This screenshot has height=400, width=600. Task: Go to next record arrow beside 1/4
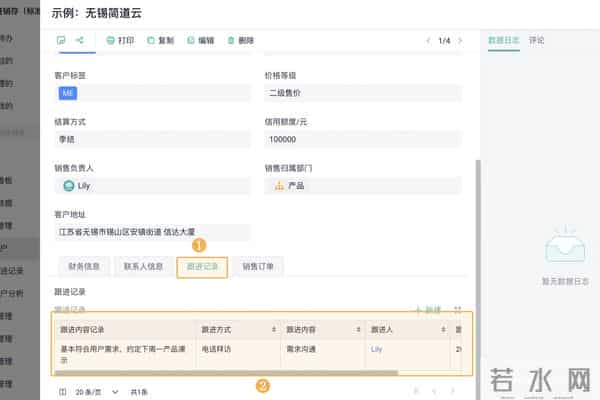pyautogui.click(x=460, y=40)
